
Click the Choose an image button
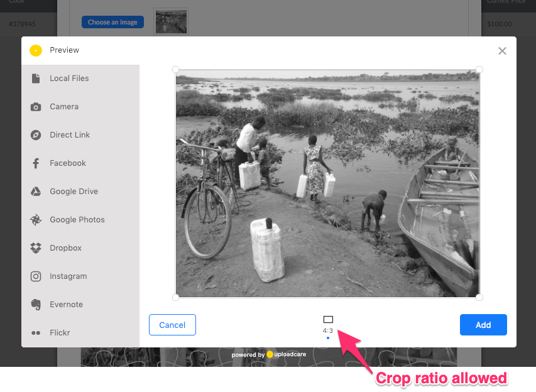point(112,22)
